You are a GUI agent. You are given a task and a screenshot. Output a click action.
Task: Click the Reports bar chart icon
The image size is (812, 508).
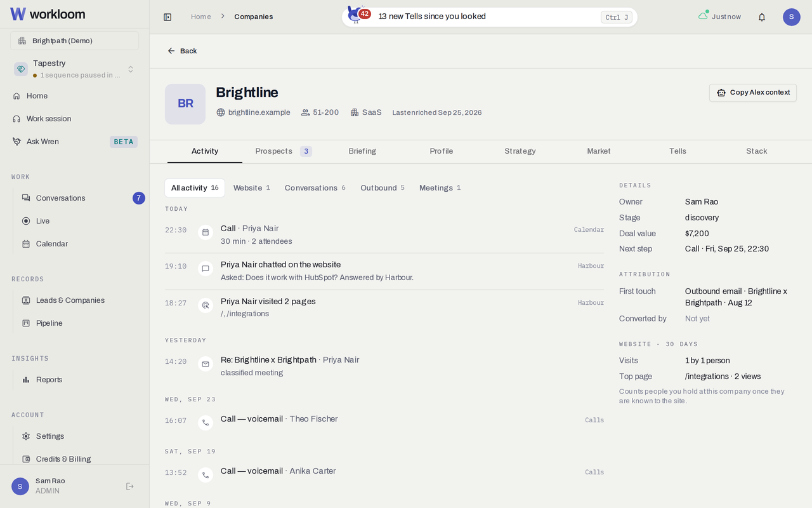coord(26,380)
